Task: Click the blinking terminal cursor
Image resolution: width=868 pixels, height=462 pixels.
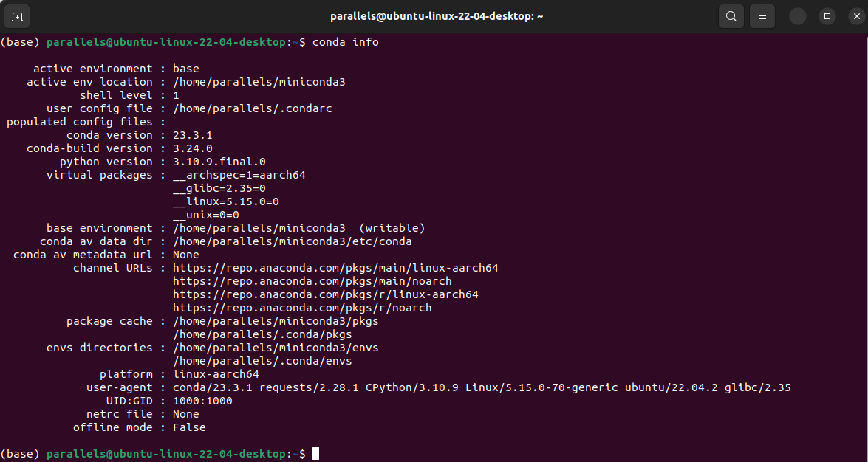Action: click(x=317, y=454)
